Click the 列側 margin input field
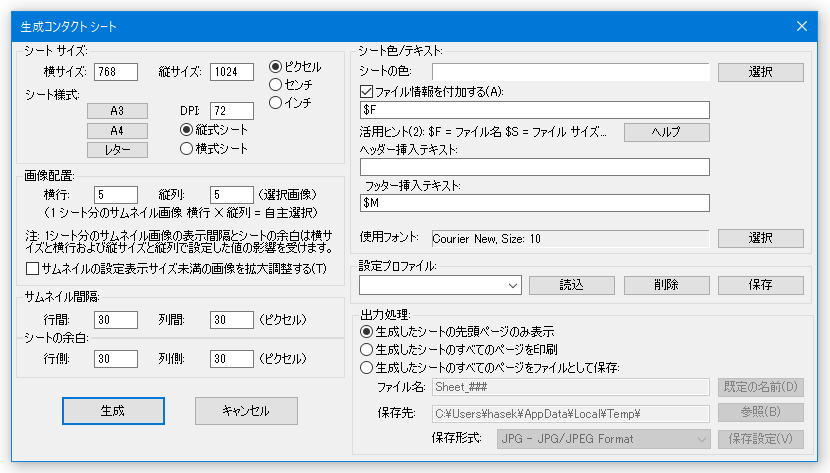Screen dimensions: 830x473 pyautogui.click(x=232, y=359)
